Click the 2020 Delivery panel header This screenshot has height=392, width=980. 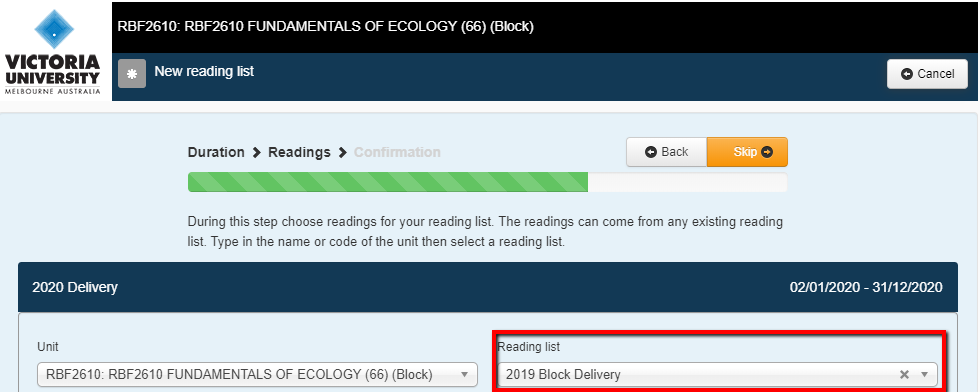pyautogui.click(x=488, y=288)
